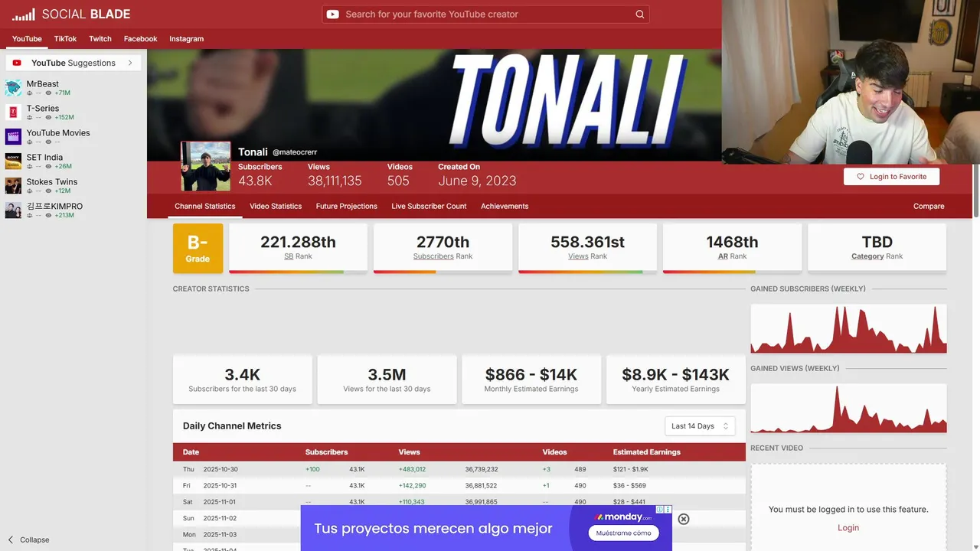Select the Channel Statistics tab
This screenshot has width=980, height=551.
pyautogui.click(x=204, y=207)
